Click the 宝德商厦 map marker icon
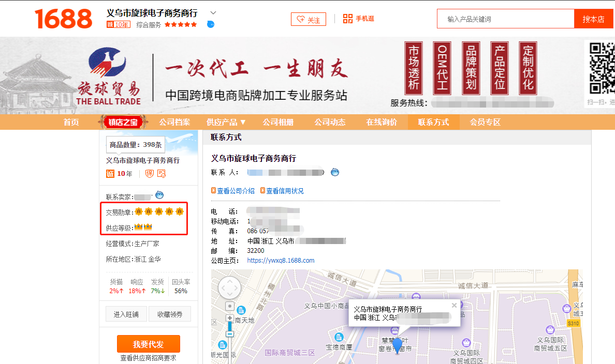Image resolution: width=615 pixels, height=364 pixels. point(339,337)
